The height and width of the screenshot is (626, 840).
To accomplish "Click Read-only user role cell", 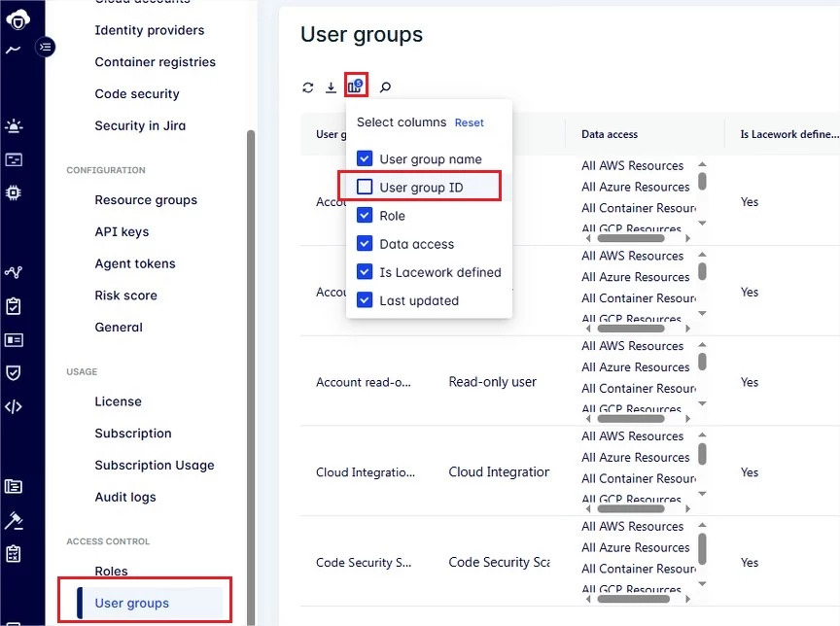I will [492, 382].
